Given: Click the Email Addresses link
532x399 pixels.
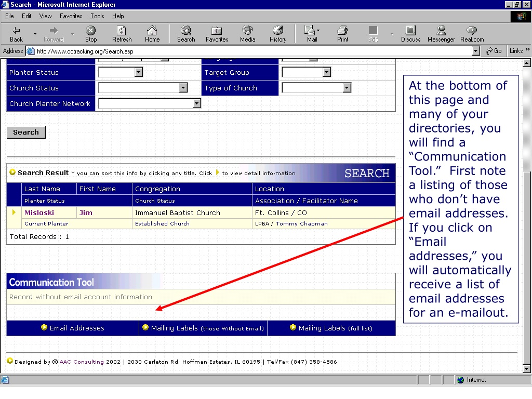Looking at the screenshot, I should [77, 328].
